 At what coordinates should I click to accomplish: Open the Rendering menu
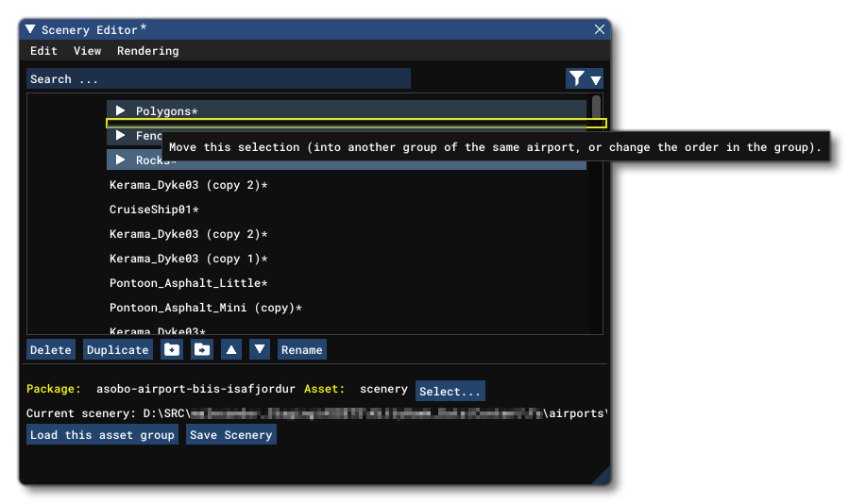tap(148, 51)
